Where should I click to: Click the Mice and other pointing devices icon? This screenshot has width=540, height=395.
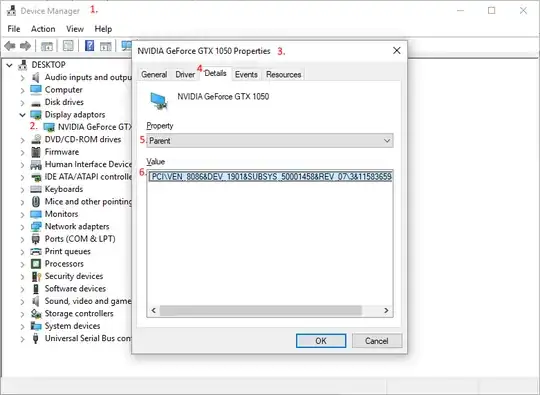[36, 202]
